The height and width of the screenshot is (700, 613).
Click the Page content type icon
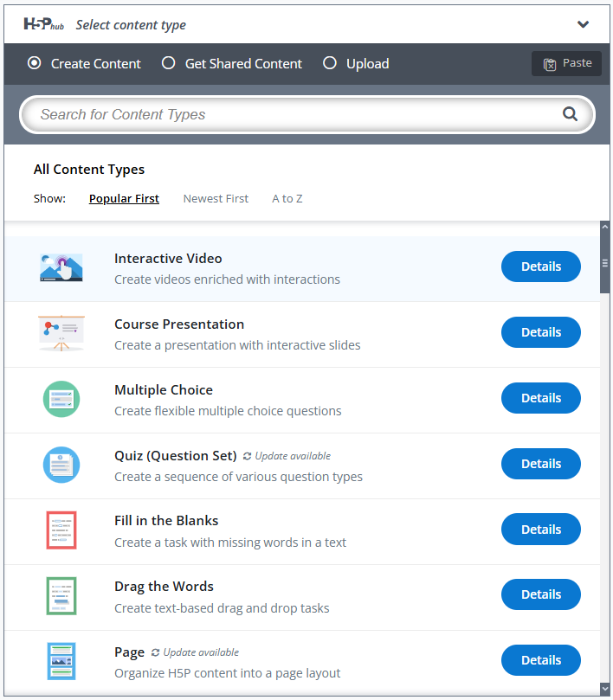61,661
